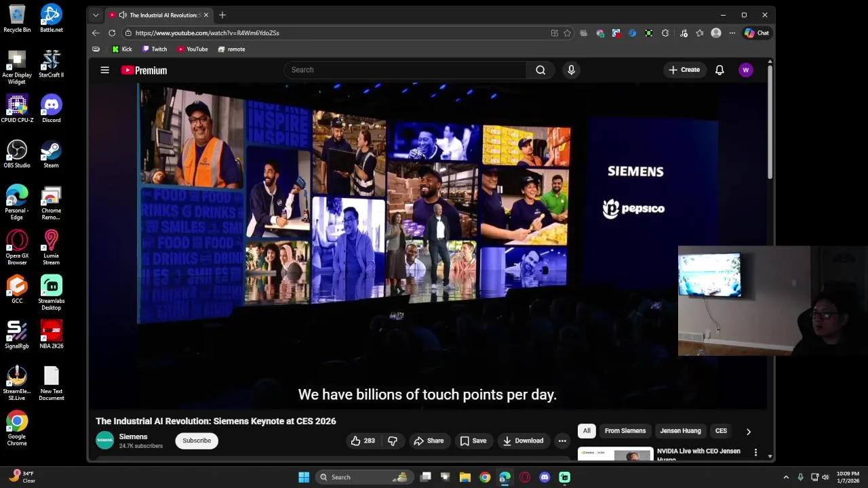Screen dimensions: 868x488
Task: Show more filter chips with right arrow
Action: [x=749, y=431]
